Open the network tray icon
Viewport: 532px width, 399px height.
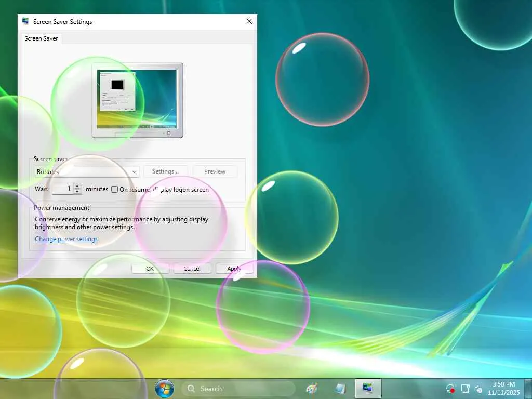click(465, 389)
